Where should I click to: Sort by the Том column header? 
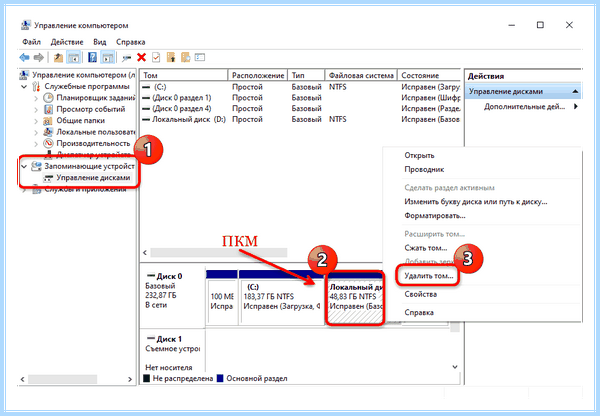tap(184, 75)
